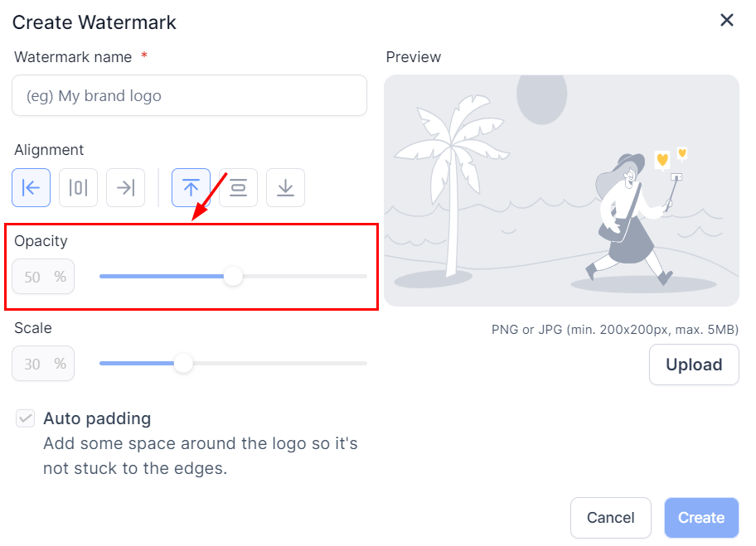Click the Auto padding label text
The height and width of the screenshot is (546, 756).
click(97, 418)
